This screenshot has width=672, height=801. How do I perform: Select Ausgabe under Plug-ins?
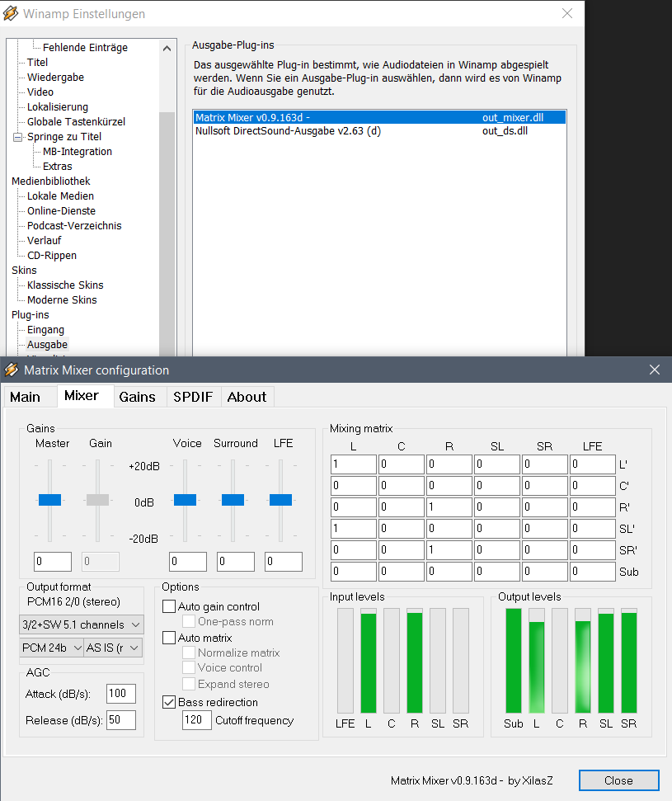pos(48,344)
